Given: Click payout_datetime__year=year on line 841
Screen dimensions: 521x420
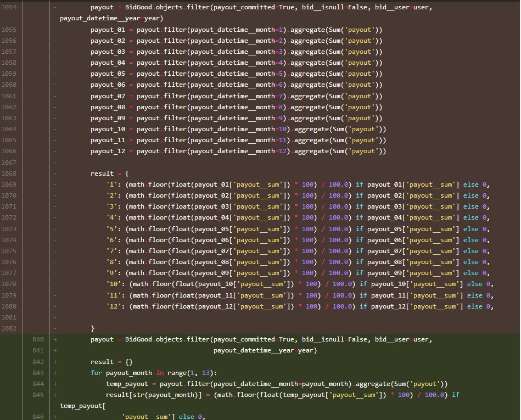Looking at the screenshot, I should tap(264, 350).
